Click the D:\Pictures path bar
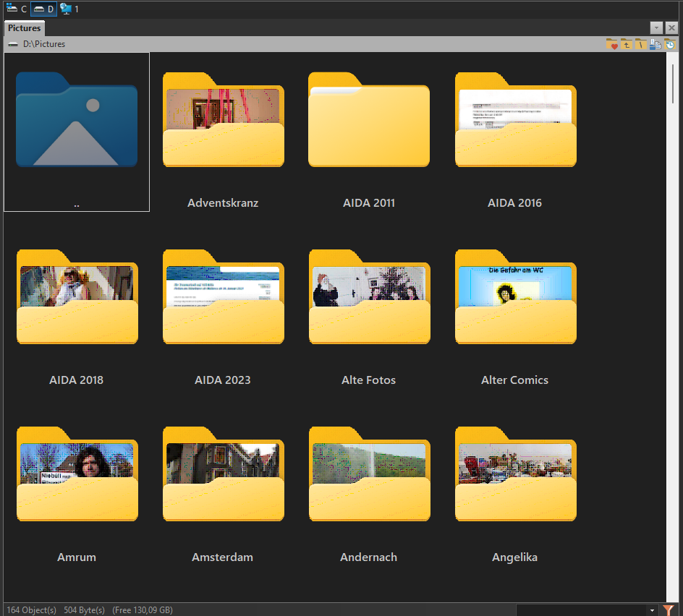 [289, 44]
